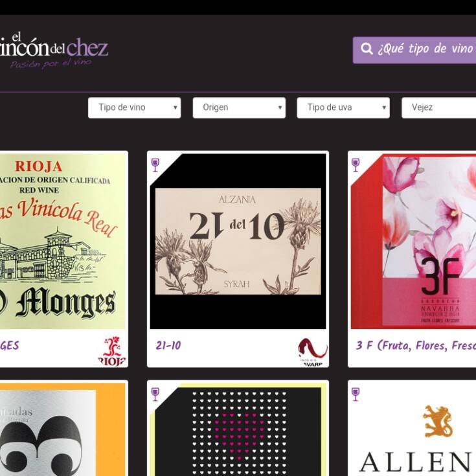476x476 pixels.
Task: Click the Rioja denomination logo
Action: tap(112, 350)
